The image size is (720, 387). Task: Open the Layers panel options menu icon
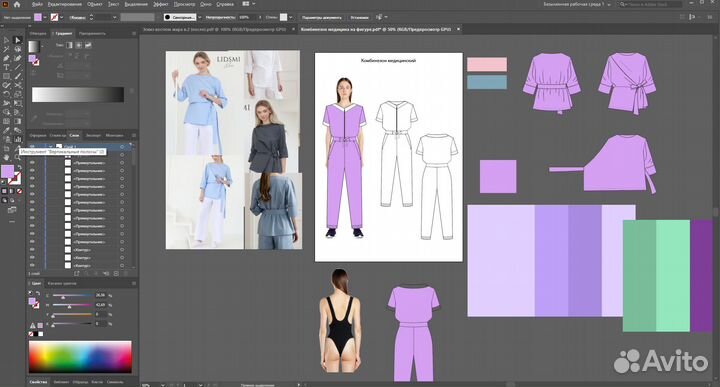pos(134,135)
